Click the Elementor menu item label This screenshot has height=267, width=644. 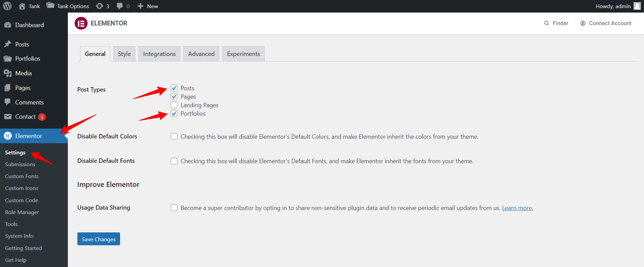29,136
